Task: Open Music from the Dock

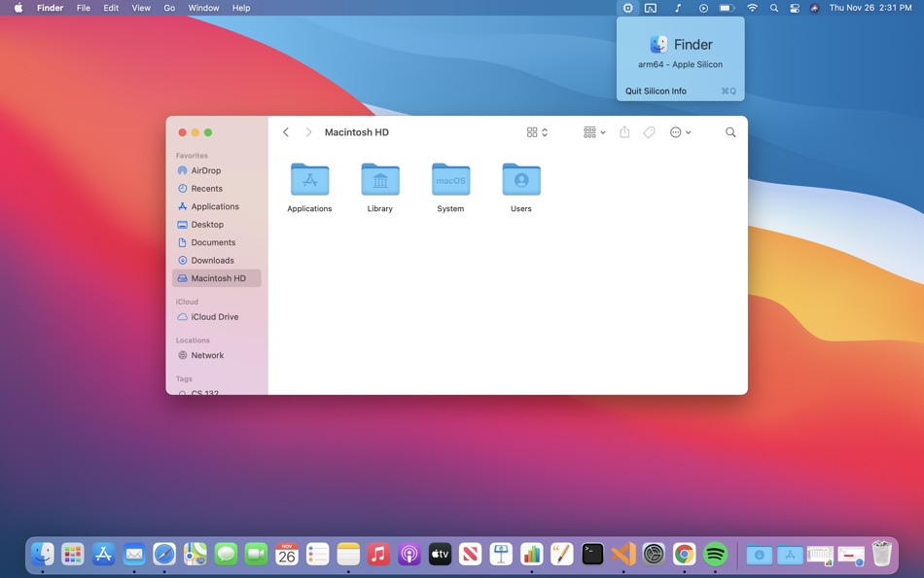Action: [378, 554]
